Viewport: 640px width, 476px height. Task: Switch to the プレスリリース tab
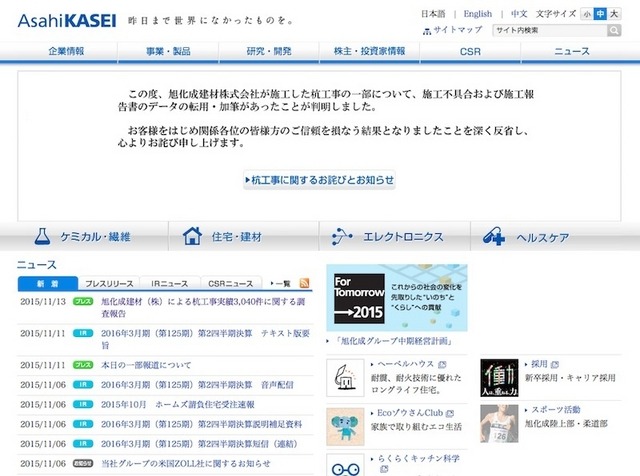click(109, 284)
